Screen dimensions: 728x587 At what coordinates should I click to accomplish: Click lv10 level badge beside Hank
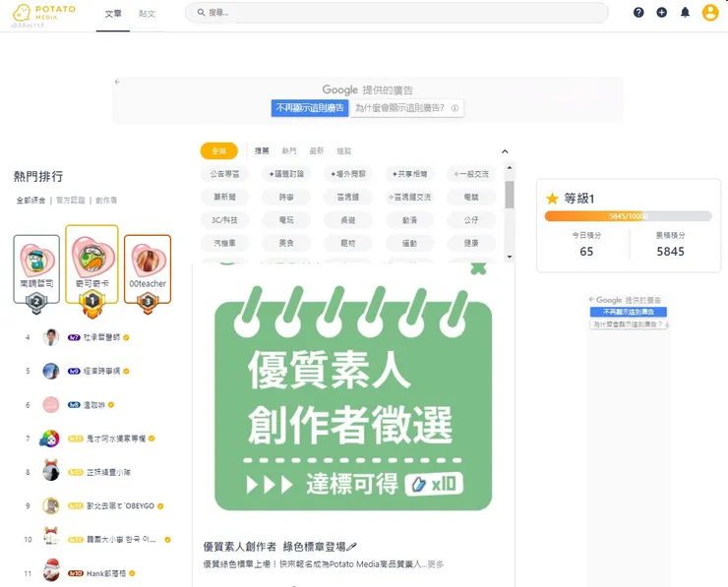pyautogui.click(x=75, y=573)
